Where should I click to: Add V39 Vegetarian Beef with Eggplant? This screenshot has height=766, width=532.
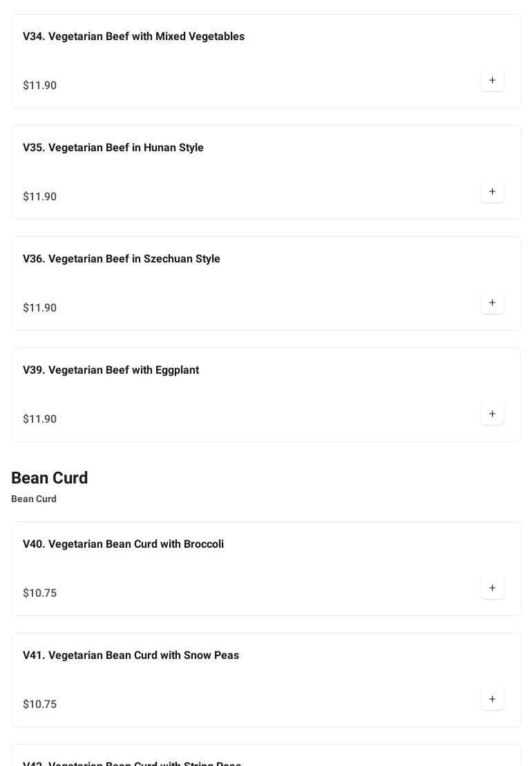[492, 414]
